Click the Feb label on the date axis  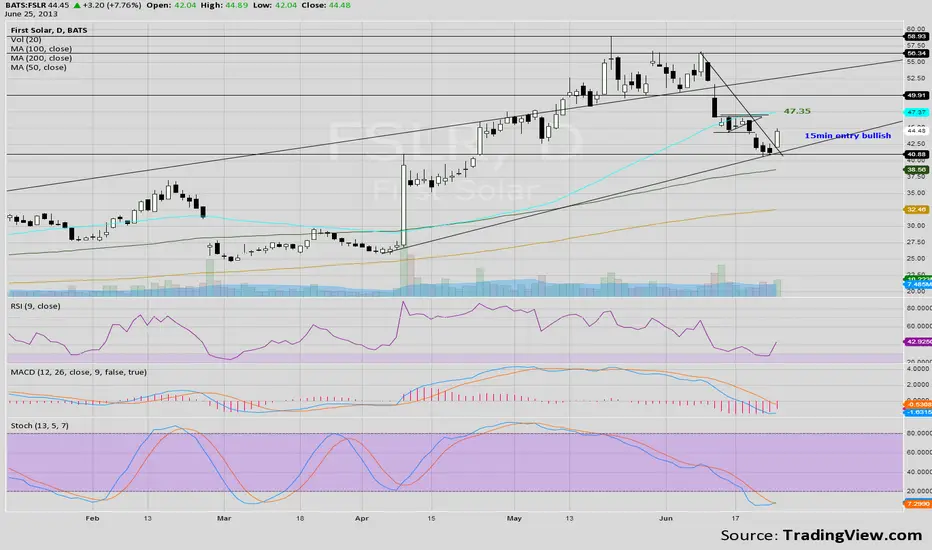pos(92,518)
